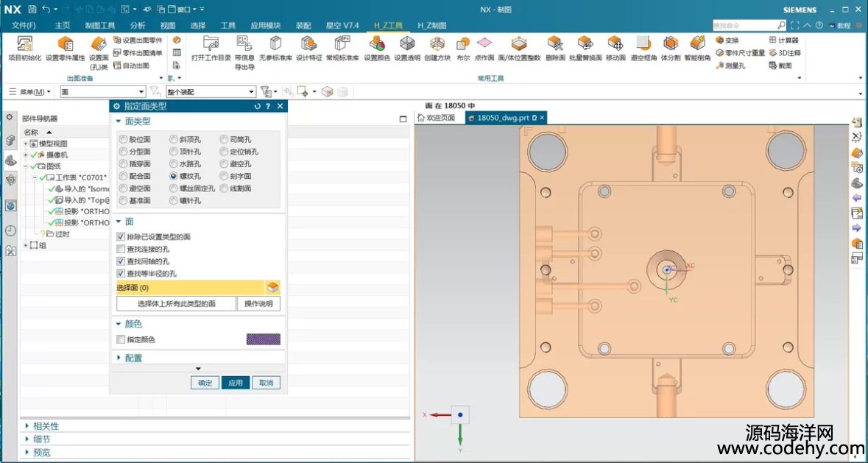Viewport: 868px width, 463px height.
Task: Pick the 水路孔 radio button
Action: 174,164
